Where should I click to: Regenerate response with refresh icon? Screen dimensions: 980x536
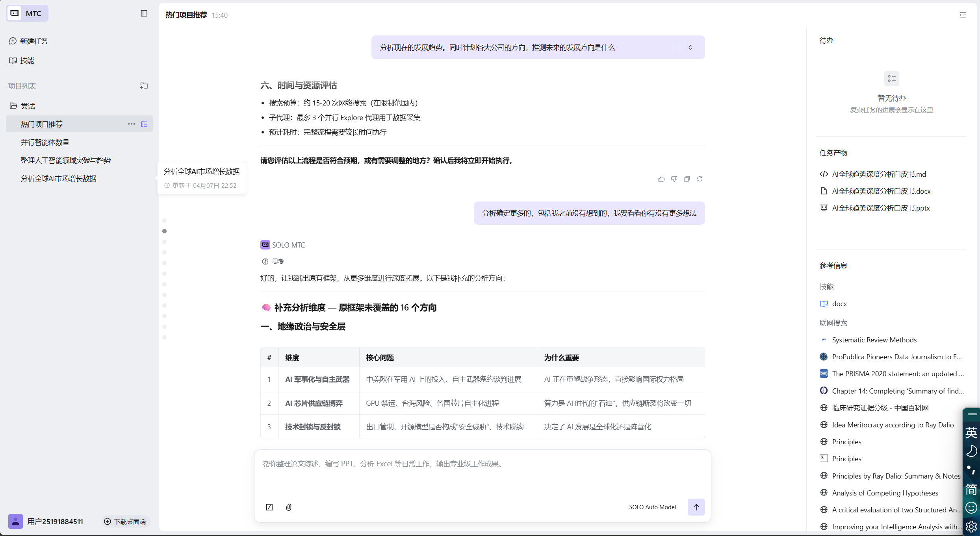click(700, 179)
